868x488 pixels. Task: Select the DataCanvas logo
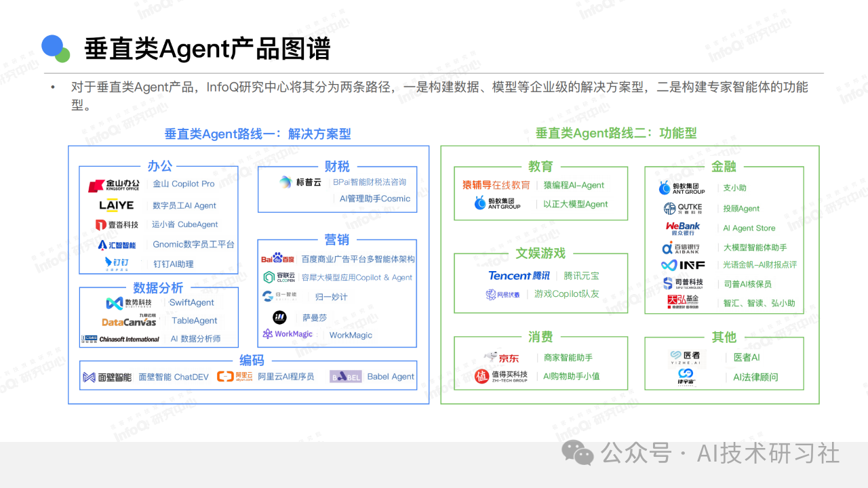tap(129, 321)
